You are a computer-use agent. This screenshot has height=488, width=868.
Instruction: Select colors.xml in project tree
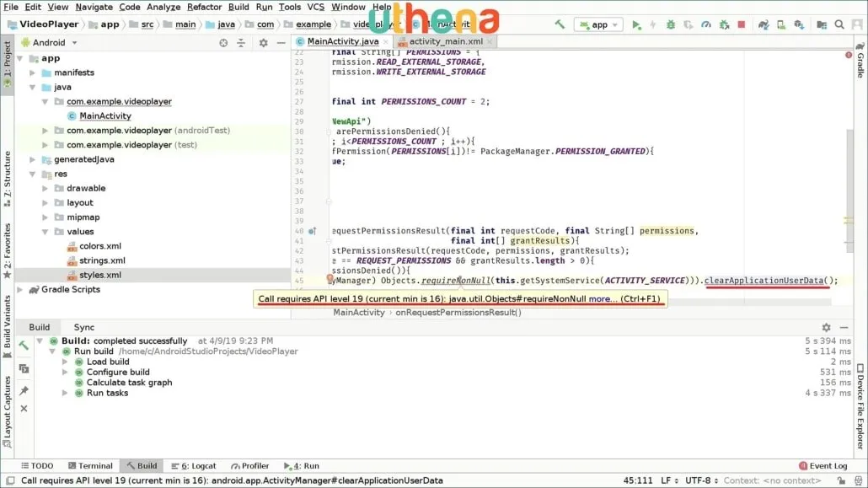100,246
